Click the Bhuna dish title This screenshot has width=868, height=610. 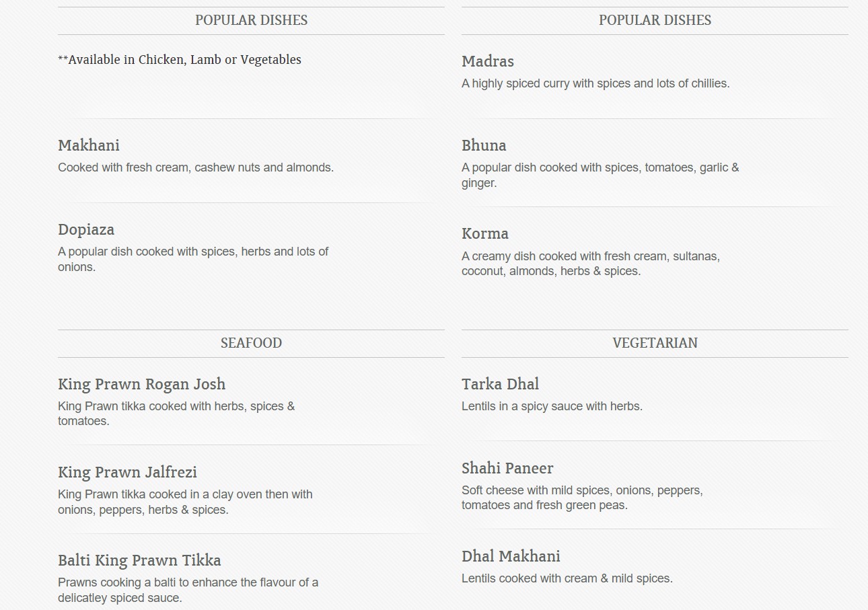(x=484, y=145)
